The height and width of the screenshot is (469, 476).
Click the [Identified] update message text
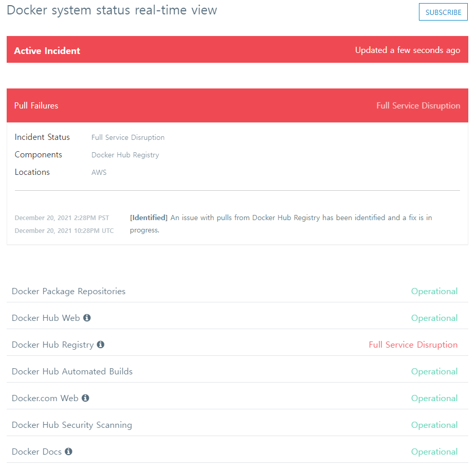point(281,224)
